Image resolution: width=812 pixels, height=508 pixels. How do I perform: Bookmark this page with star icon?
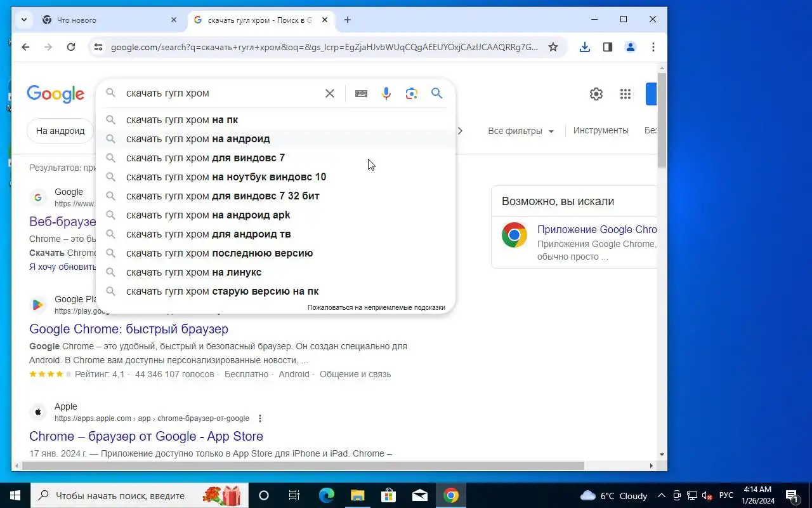coord(553,47)
